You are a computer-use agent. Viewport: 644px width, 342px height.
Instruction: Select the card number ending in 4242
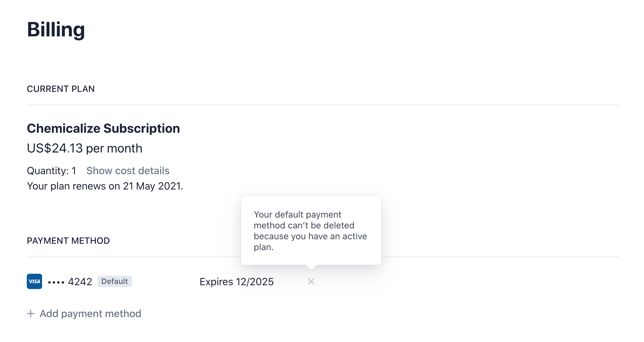pyautogui.click(x=80, y=282)
